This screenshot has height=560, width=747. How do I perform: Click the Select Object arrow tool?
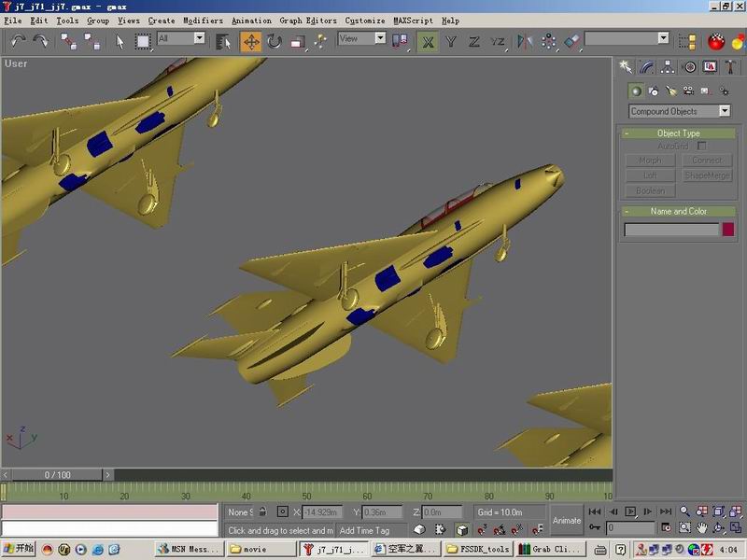(120, 41)
